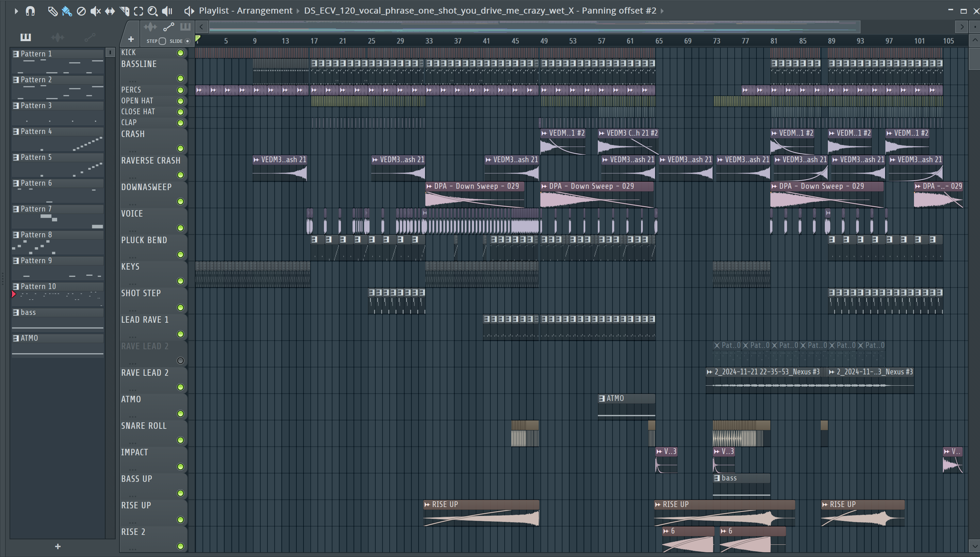The image size is (980, 557).
Task: Mute the KICK track
Action: click(180, 53)
